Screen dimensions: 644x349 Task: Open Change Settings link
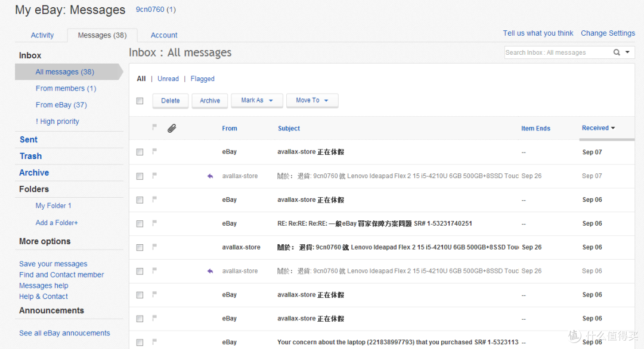click(x=608, y=33)
